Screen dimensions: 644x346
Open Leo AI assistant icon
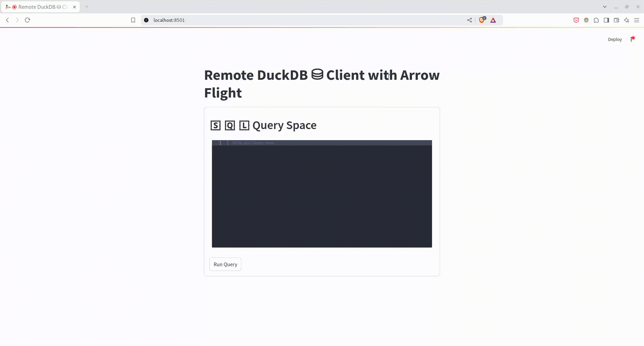click(627, 20)
